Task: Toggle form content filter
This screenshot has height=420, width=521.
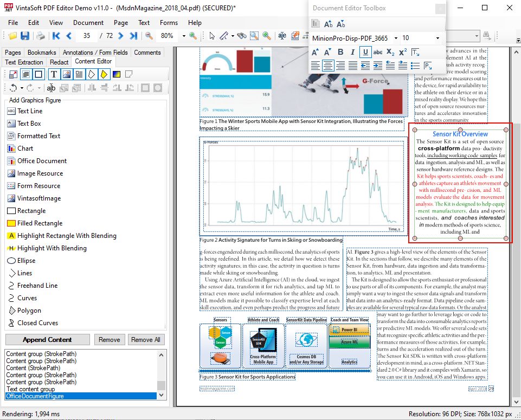Action: (x=79, y=74)
